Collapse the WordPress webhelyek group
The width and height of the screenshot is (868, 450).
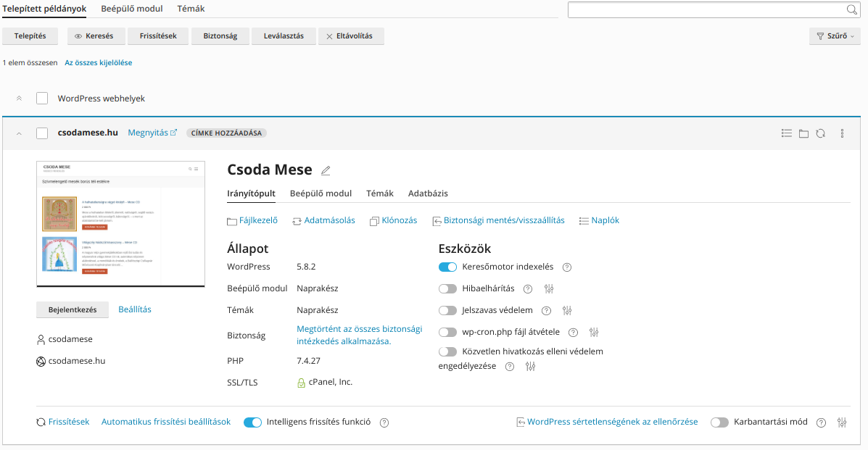[x=19, y=99]
